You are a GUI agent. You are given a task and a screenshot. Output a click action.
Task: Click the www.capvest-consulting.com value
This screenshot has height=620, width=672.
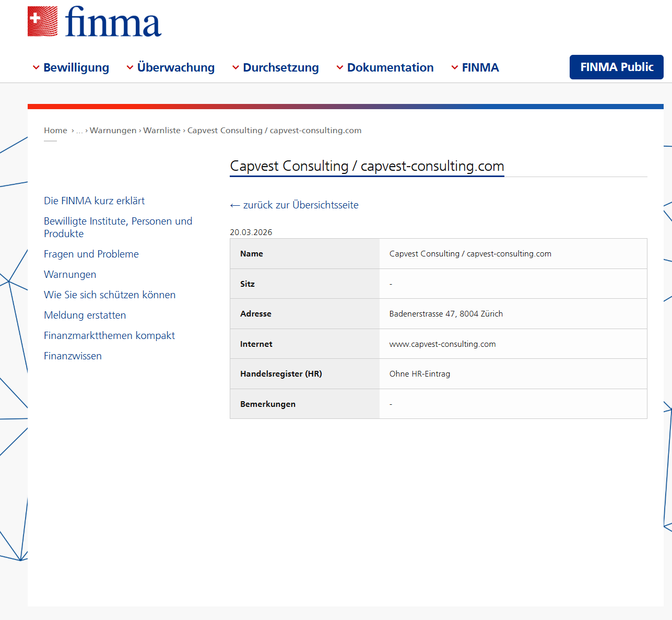tap(443, 344)
